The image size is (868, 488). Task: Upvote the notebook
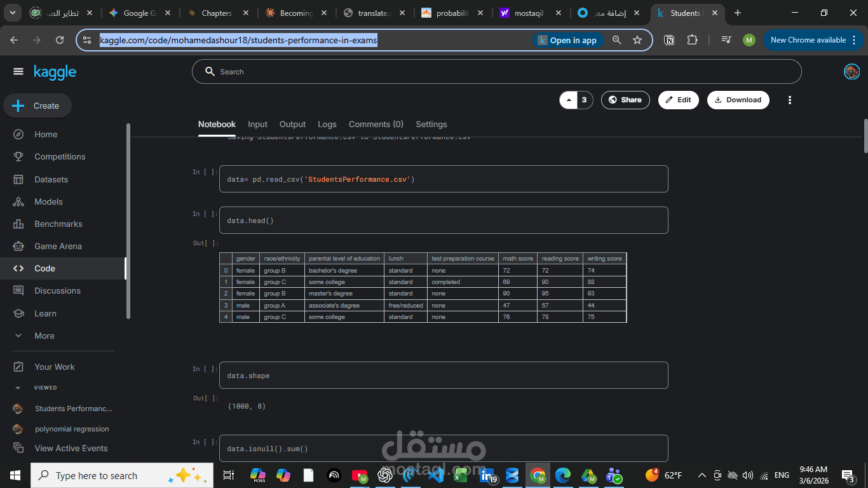(569, 100)
